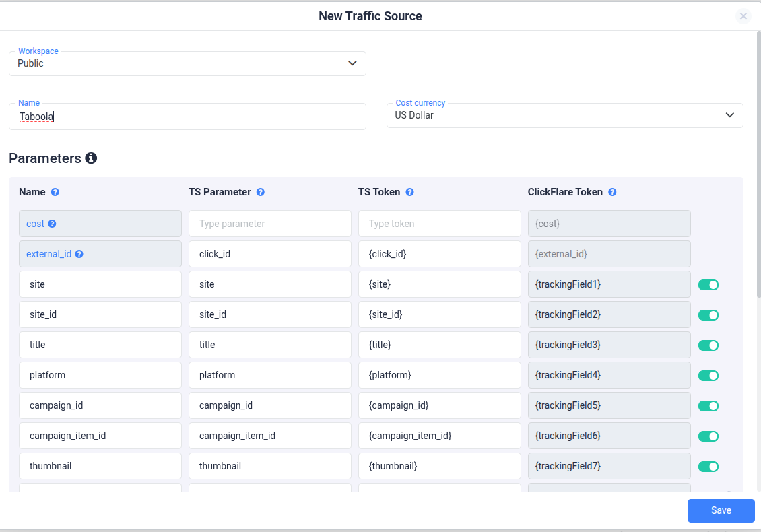Click the campaign_item_id TS Parameter field

point(270,436)
